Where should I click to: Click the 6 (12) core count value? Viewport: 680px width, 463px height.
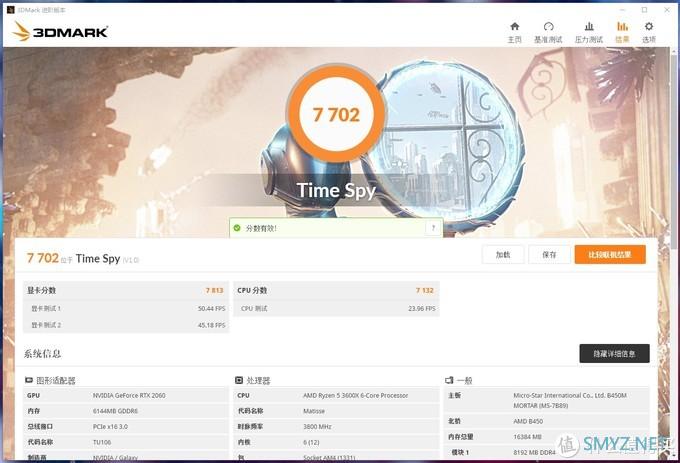tap(311, 442)
